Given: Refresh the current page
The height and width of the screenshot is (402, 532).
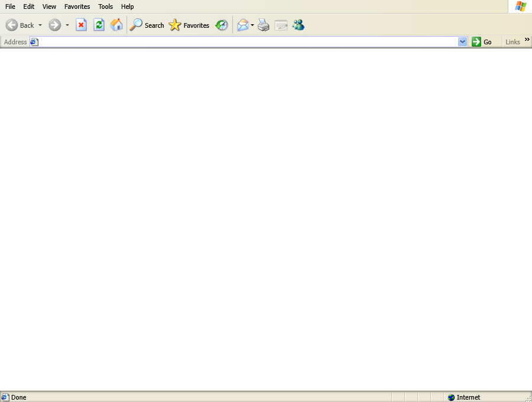Looking at the screenshot, I should (x=99, y=25).
